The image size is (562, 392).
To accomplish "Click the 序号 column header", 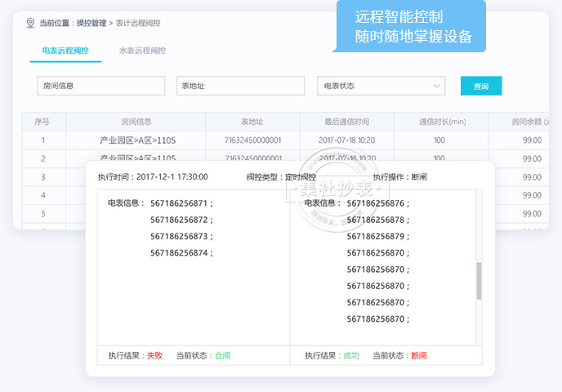I will click(x=42, y=122).
